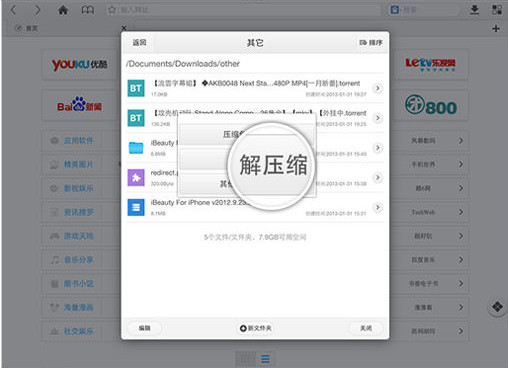Open the Baidu news site tile
Image resolution: width=508 pixels, height=368 pixels.
[x=80, y=105]
